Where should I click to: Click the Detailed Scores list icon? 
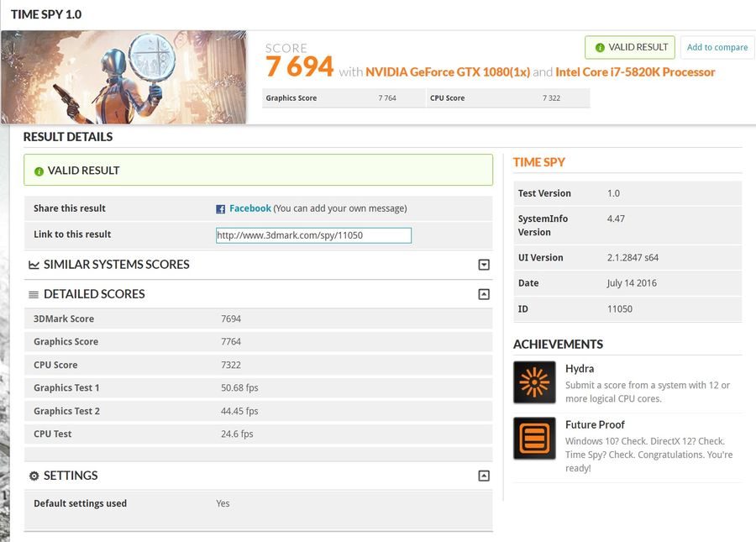34,294
